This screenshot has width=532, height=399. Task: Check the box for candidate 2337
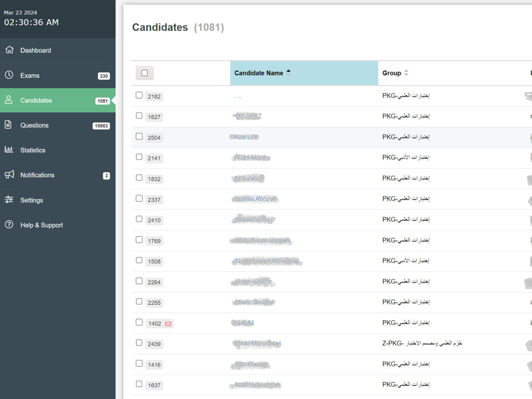click(x=139, y=198)
